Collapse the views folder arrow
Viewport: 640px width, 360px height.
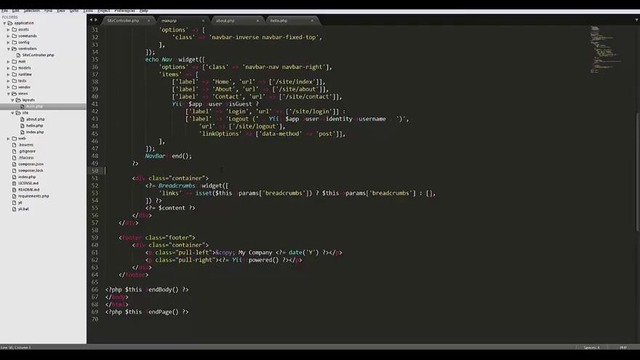tap(8, 93)
